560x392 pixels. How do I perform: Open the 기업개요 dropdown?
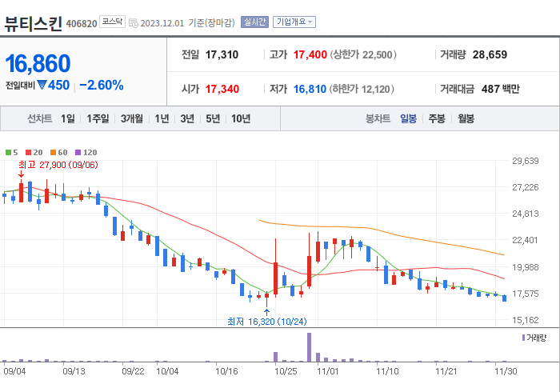click(294, 22)
